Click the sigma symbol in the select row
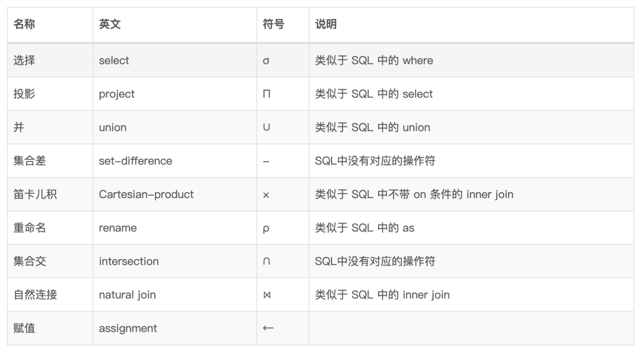Image resolution: width=644 pixels, height=355 pixels. [266, 61]
